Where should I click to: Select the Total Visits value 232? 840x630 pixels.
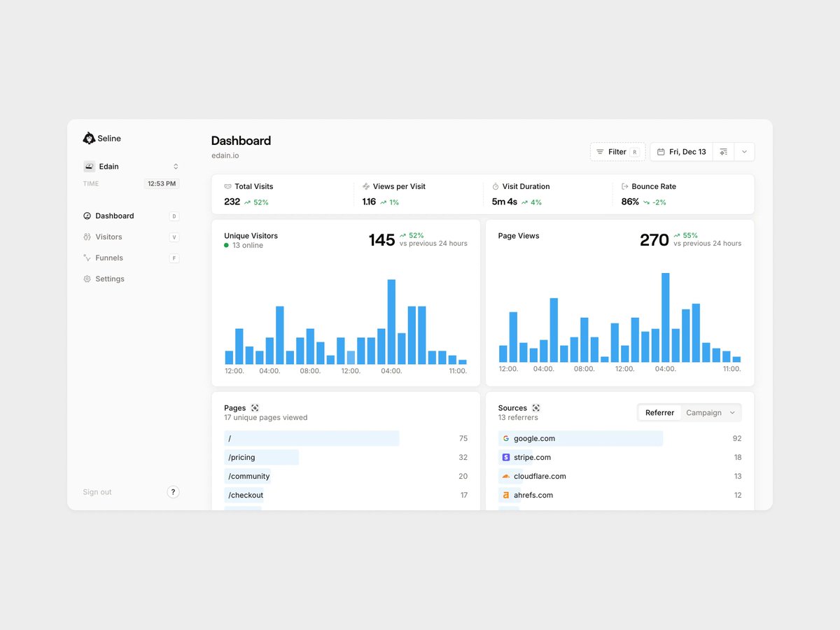pos(232,202)
